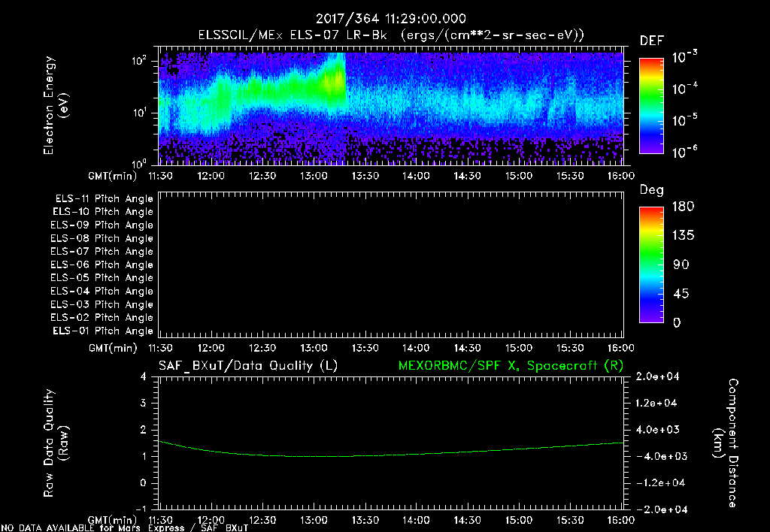The height and width of the screenshot is (532, 770).
Task: Click the 10^1 energy axis tick label
Action: coord(139,113)
